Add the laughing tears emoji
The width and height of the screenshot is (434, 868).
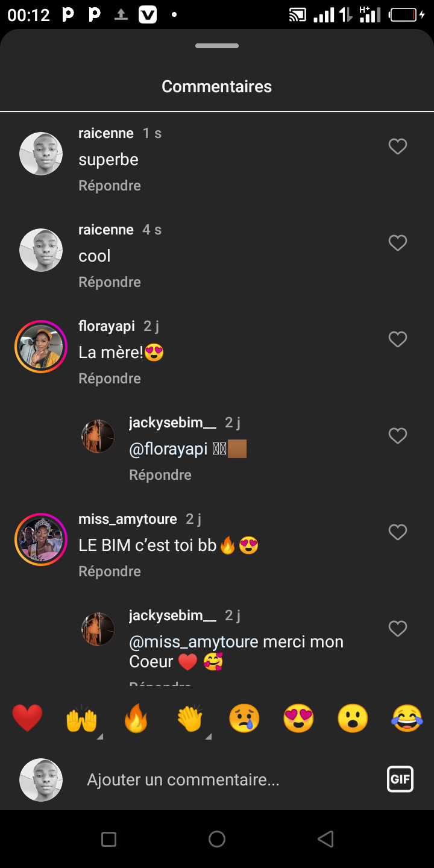tap(407, 719)
